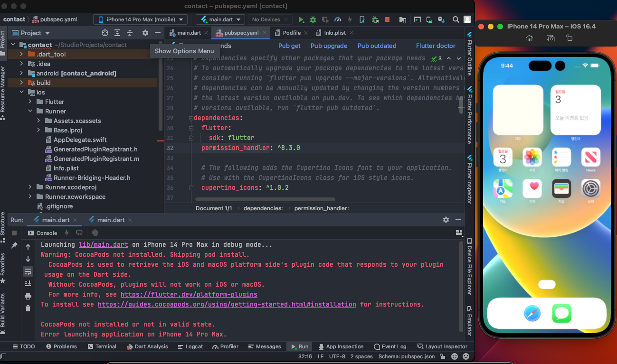Open the iPhone 14 Pro Max device selector

point(140,19)
